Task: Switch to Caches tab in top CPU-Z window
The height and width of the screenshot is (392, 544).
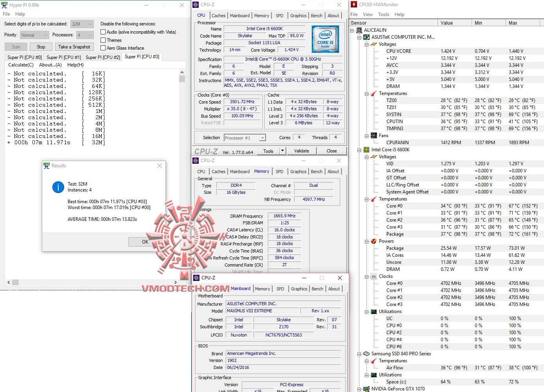Action: [218, 16]
